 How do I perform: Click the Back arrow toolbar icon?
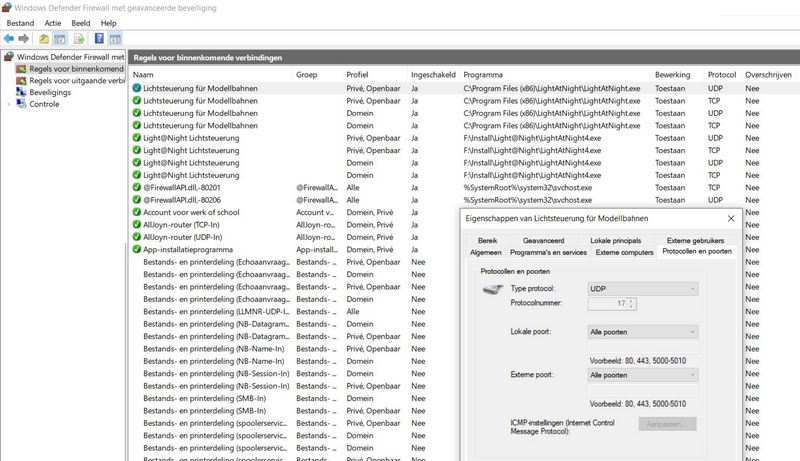[9, 39]
